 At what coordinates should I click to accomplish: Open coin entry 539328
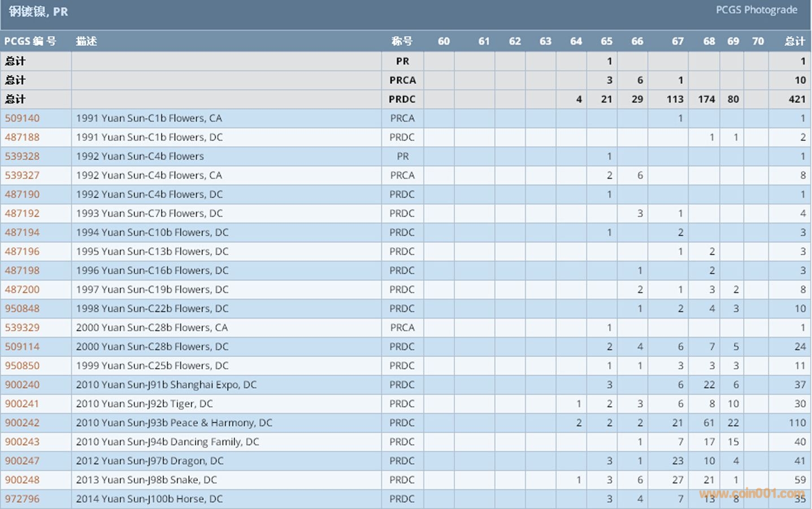[x=23, y=156]
